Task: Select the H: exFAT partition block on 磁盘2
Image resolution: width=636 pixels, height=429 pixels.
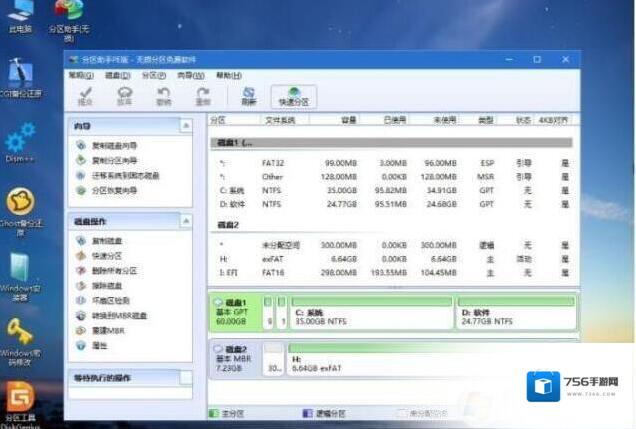Action: click(x=430, y=362)
